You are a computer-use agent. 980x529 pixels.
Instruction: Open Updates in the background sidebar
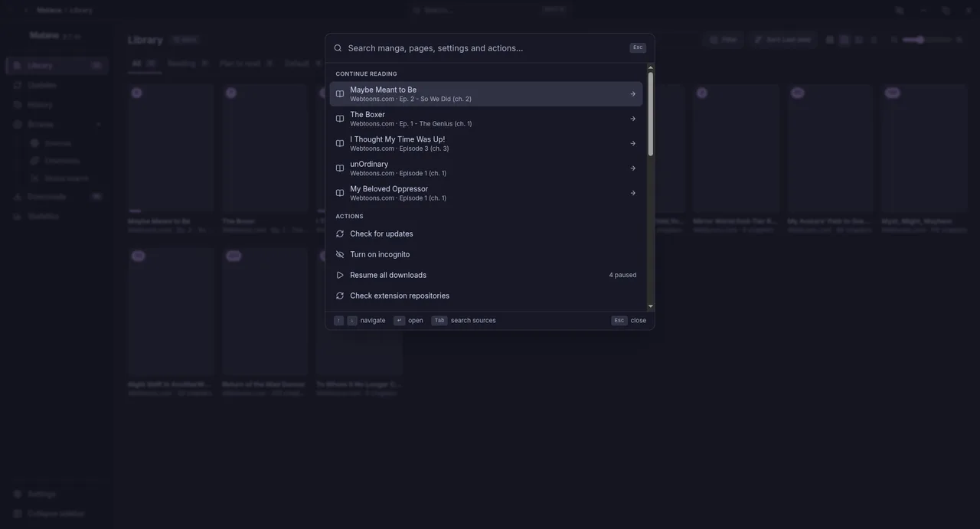point(57,85)
